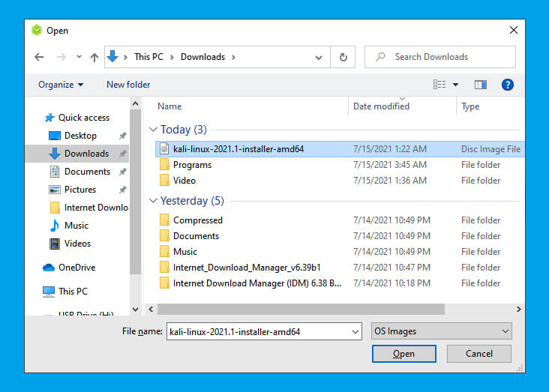This screenshot has width=549, height=392.
Task: Click the 7/14/2021 10:18 PM date cell
Action: point(391,283)
